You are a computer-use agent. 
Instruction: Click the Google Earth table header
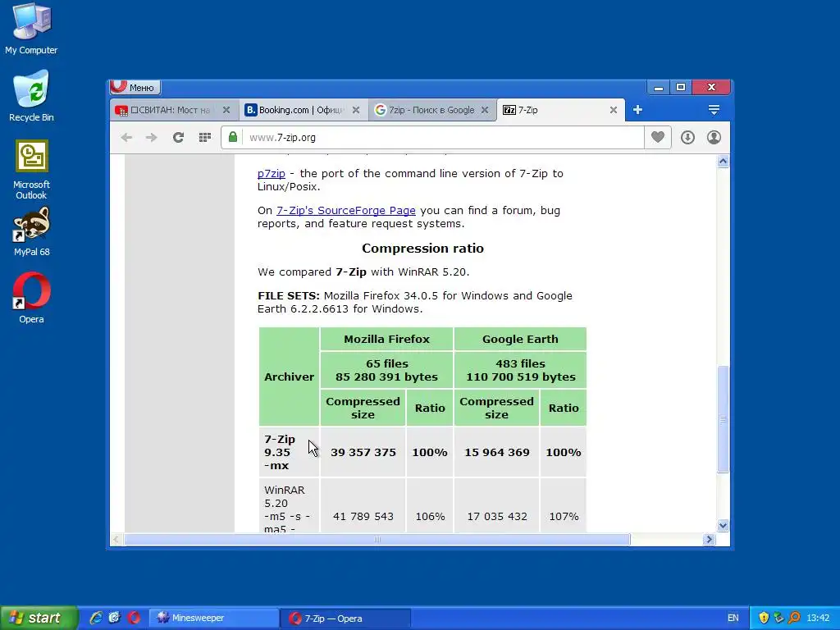(x=520, y=339)
